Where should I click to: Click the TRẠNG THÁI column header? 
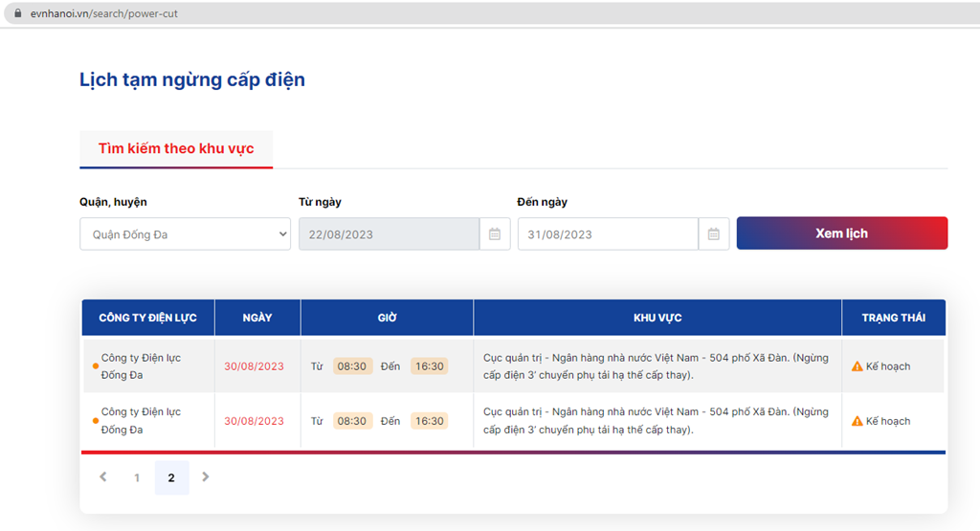click(x=894, y=318)
